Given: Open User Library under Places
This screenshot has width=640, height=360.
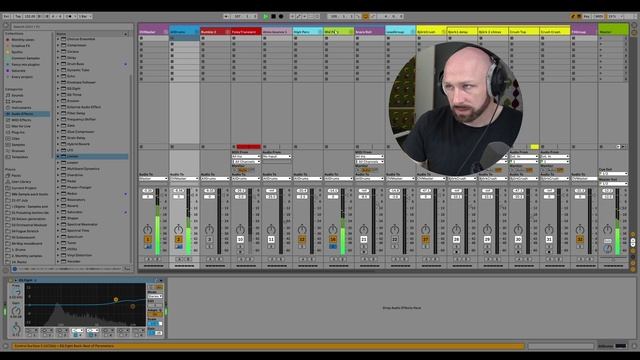Looking at the screenshot, I should (20, 182).
